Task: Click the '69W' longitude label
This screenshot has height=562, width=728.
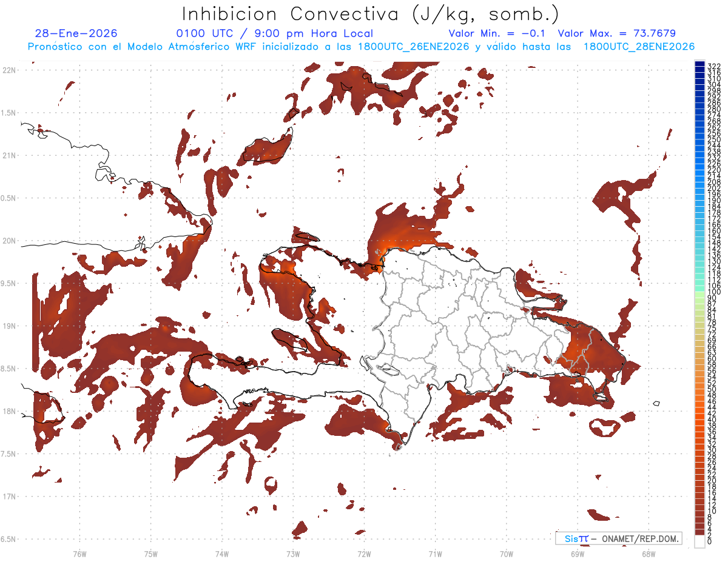Action: tap(577, 554)
